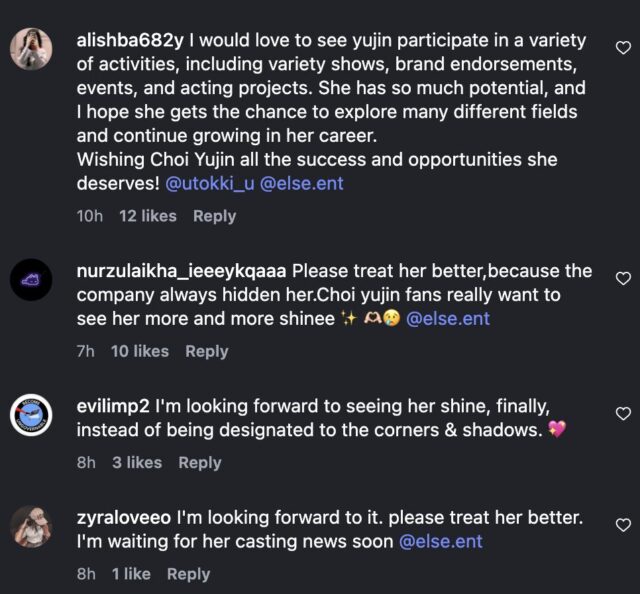Open evilimp2's circular profile avatar

(x=31, y=415)
